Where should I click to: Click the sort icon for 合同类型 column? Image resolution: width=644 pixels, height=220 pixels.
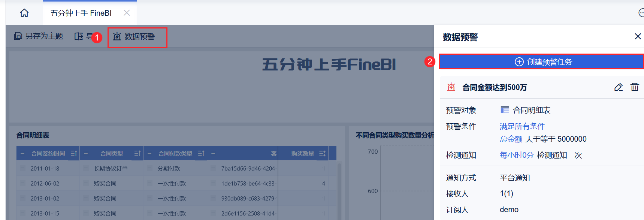coord(137,153)
